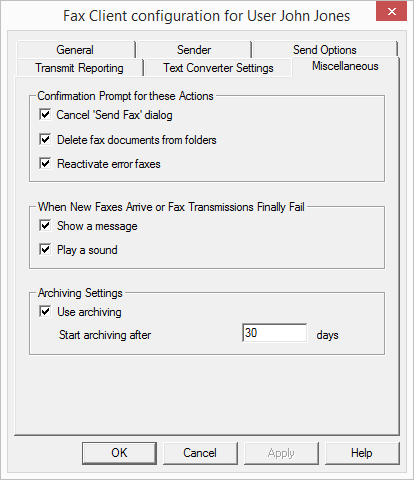The image size is (414, 480).
Task: Click the Cancel button
Action: [x=200, y=453]
